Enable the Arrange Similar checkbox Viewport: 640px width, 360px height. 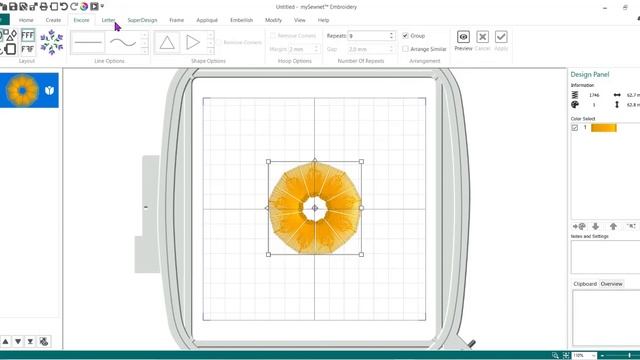(405, 49)
